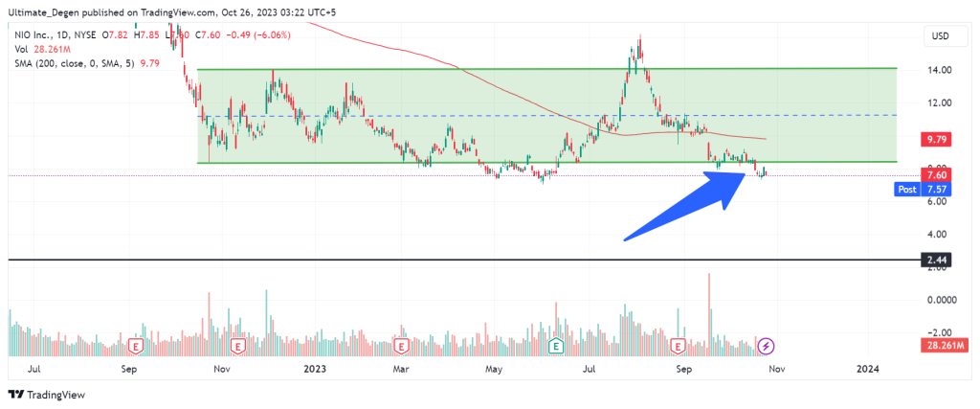This screenshot has width=980, height=409.
Task: Click the 14.00 price axis value
Action: tap(938, 70)
